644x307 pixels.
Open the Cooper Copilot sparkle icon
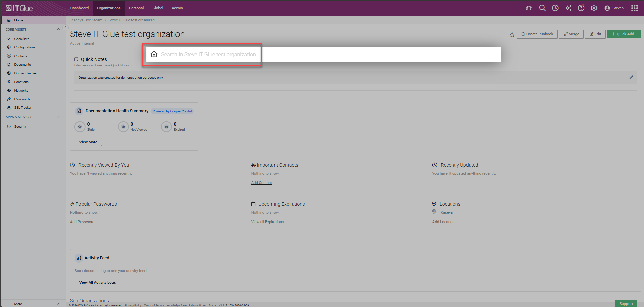coord(568,8)
